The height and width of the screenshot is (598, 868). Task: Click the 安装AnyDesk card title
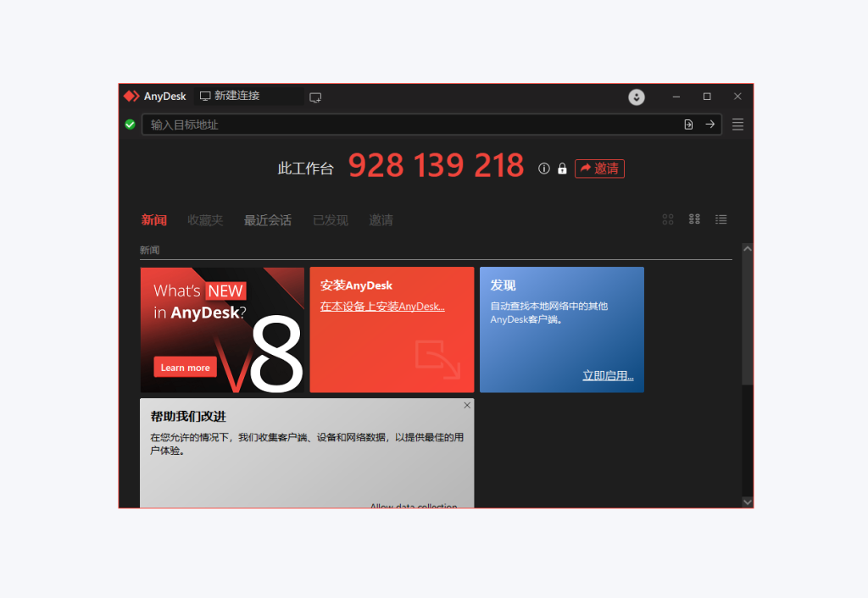[356, 285]
